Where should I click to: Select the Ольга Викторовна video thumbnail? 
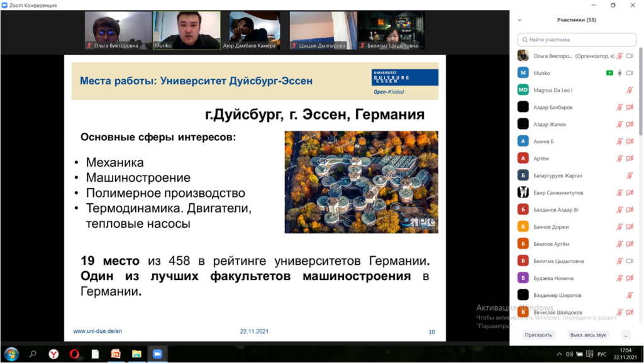coord(118,30)
